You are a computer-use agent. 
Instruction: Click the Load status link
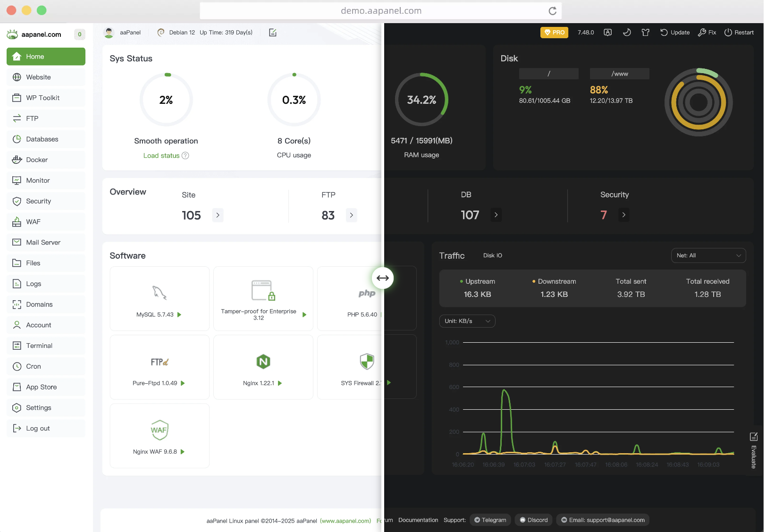(x=161, y=156)
